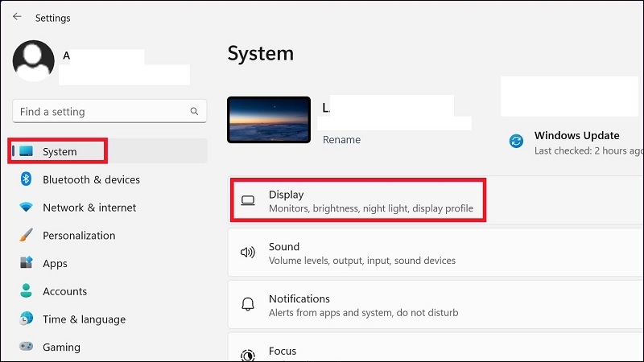
Task: Go to Network & internet settings
Action: (x=109, y=208)
